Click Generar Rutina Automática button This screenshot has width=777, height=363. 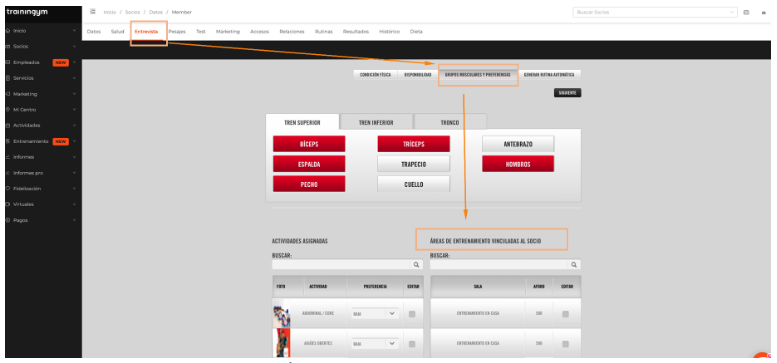(549, 75)
